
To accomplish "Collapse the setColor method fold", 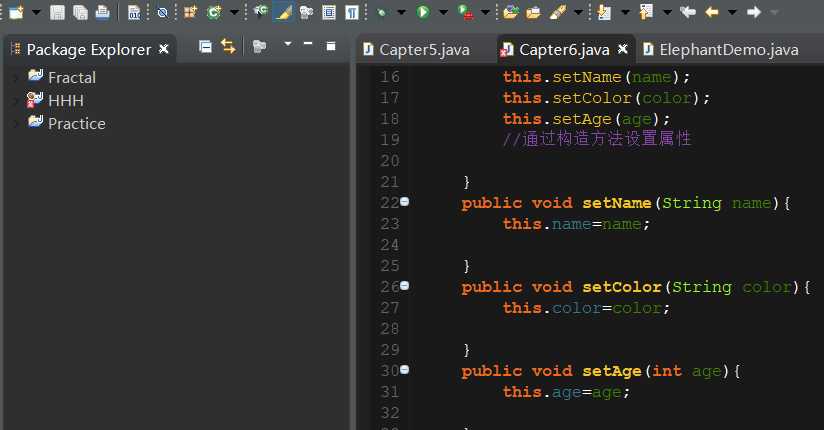I will [405, 285].
